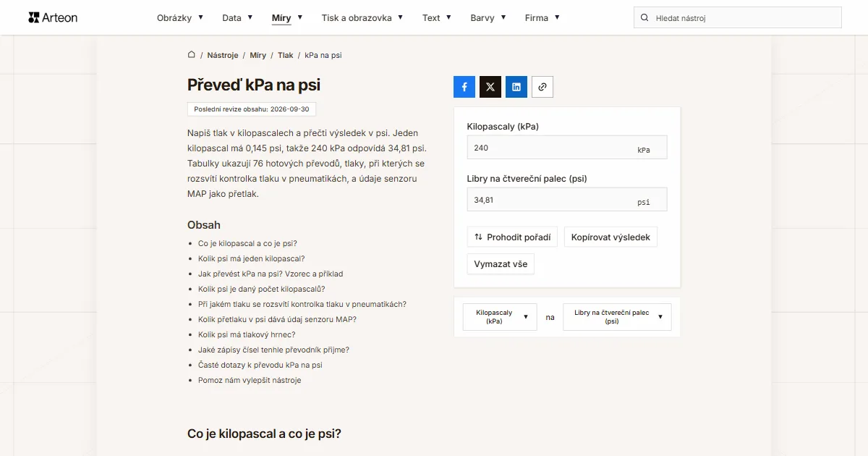The height and width of the screenshot is (456, 868).
Task: Open the Data menu
Action: pyautogui.click(x=237, y=17)
